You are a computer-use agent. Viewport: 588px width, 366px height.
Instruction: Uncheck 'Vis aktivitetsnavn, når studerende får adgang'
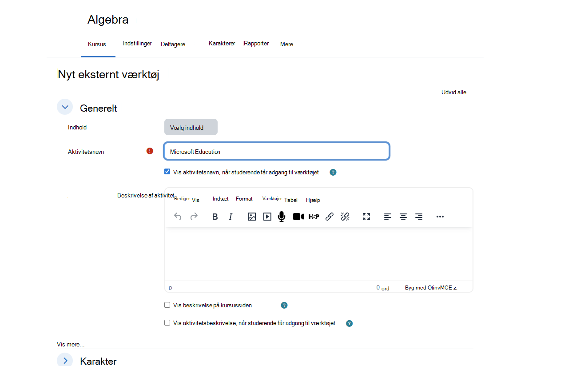pos(167,172)
